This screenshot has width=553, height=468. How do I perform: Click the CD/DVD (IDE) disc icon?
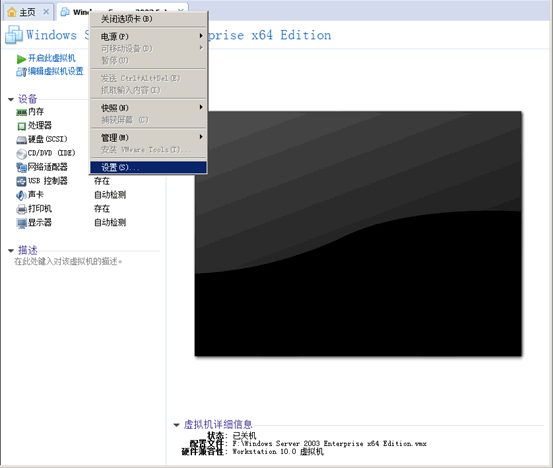(x=21, y=154)
